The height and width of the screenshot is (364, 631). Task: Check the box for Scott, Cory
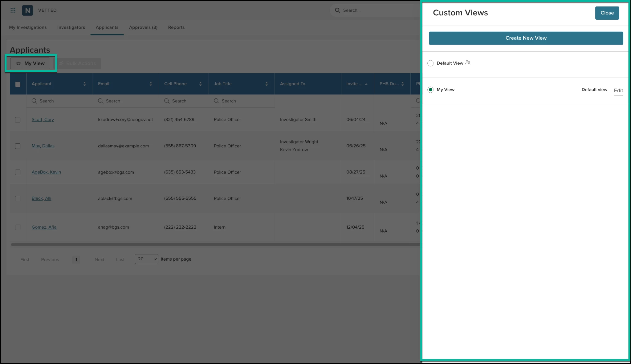(18, 120)
